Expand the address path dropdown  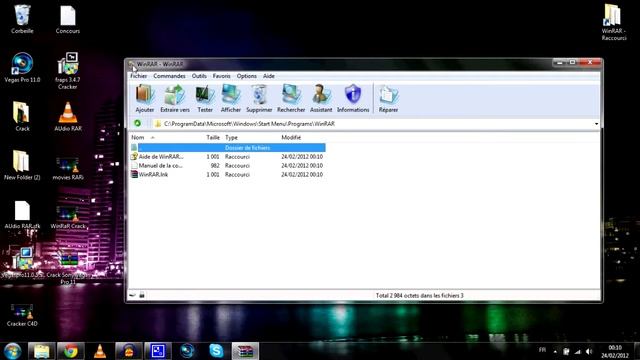pos(596,124)
